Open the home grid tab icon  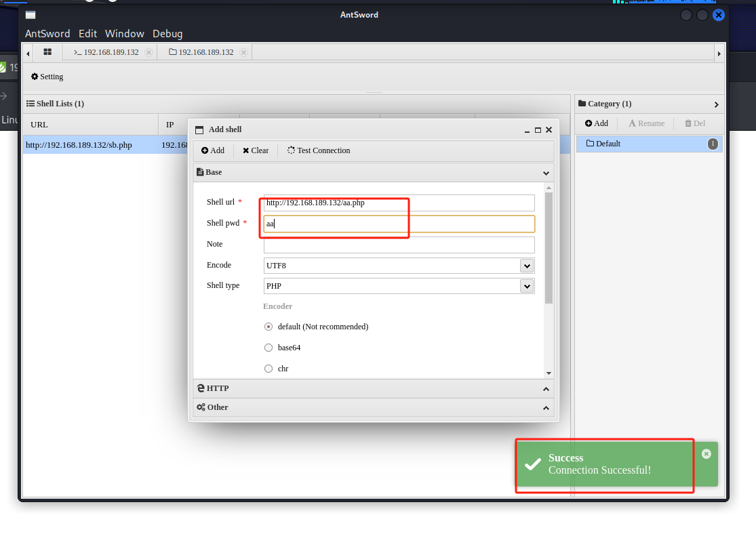47,51
